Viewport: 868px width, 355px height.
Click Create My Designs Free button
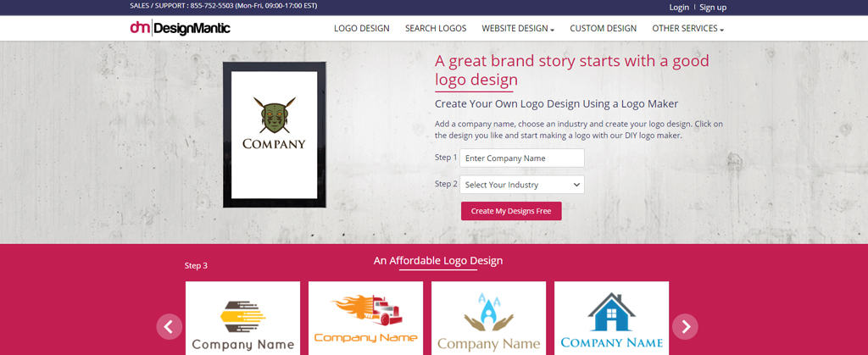pos(511,211)
